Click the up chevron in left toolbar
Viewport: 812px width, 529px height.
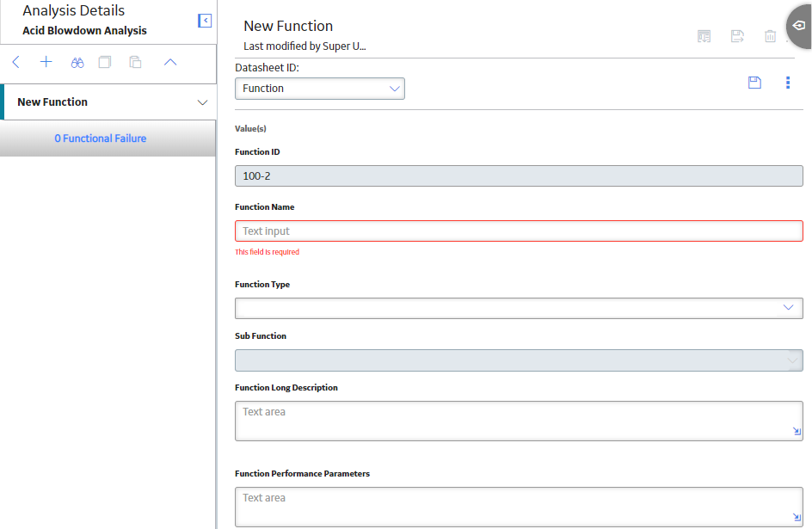coord(170,62)
